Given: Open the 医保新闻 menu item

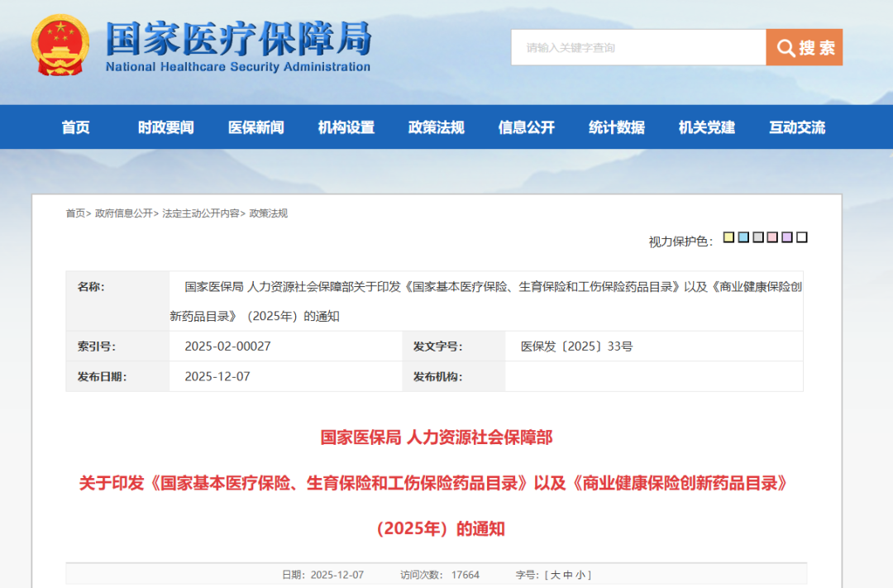Looking at the screenshot, I should click(256, 127).
